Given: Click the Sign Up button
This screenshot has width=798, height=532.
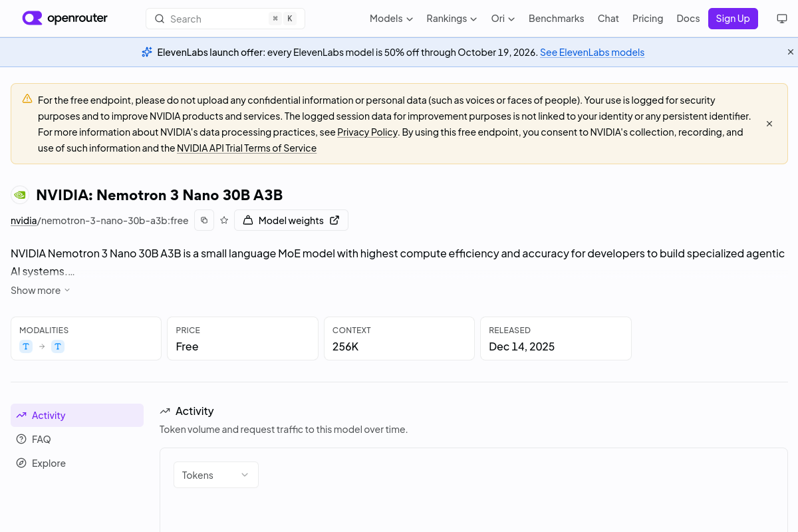Looking at the screenshot, I should point(733,19).
